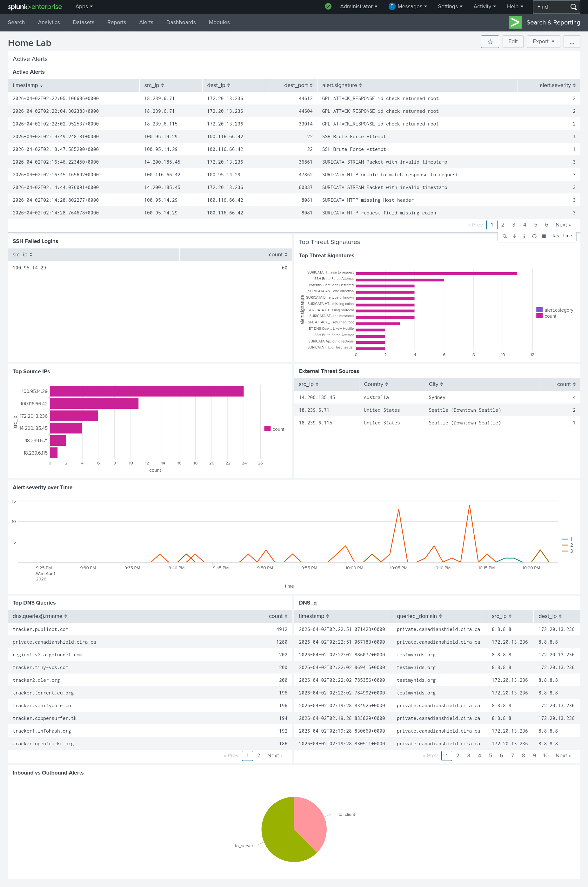
Task: Go to the Dashboards tab
Action: coord(181,23)
